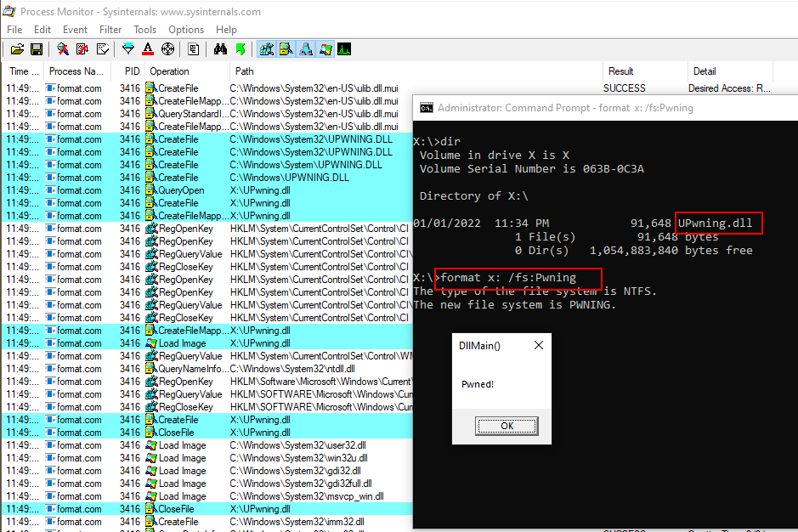Select the Load Image row for gdi32.dll
Viewport: 798px width, 532px height.
pyautogui.click(x=207, y=471)
